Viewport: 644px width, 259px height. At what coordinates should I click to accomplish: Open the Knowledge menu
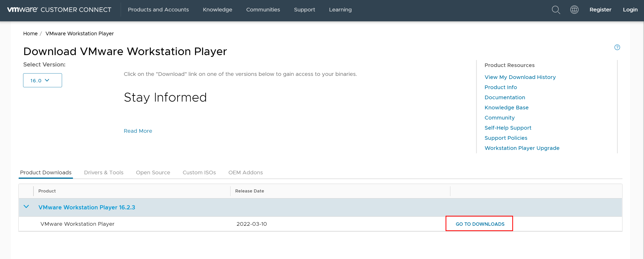[218, 10]
